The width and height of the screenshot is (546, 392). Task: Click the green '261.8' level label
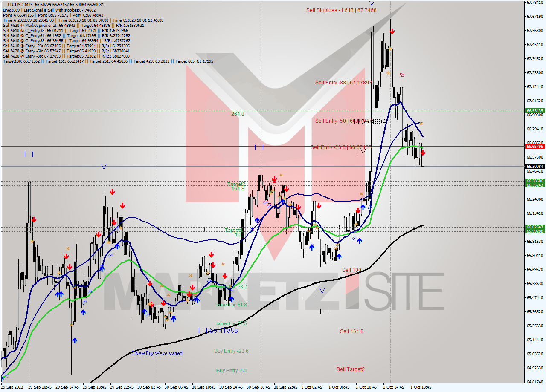238,114
